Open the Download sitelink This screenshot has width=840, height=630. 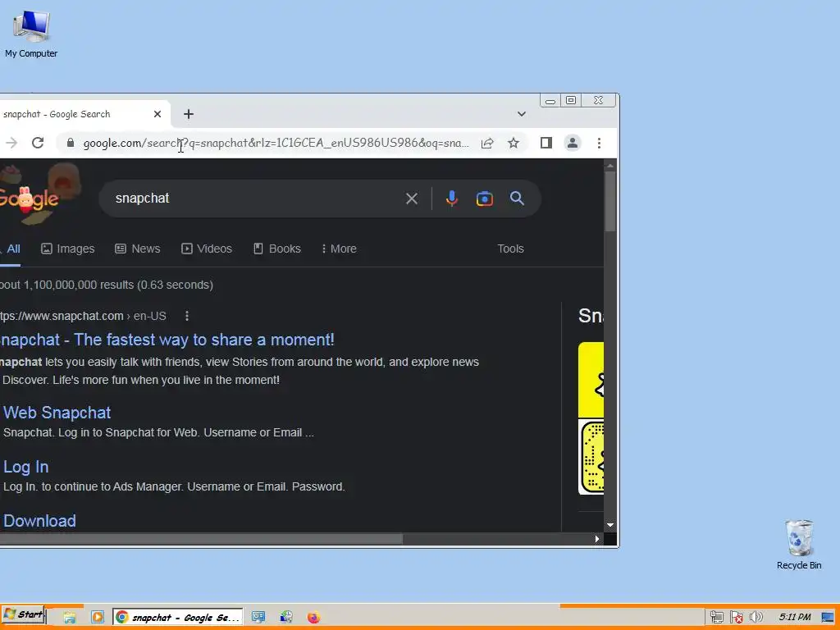click(39, 521)
